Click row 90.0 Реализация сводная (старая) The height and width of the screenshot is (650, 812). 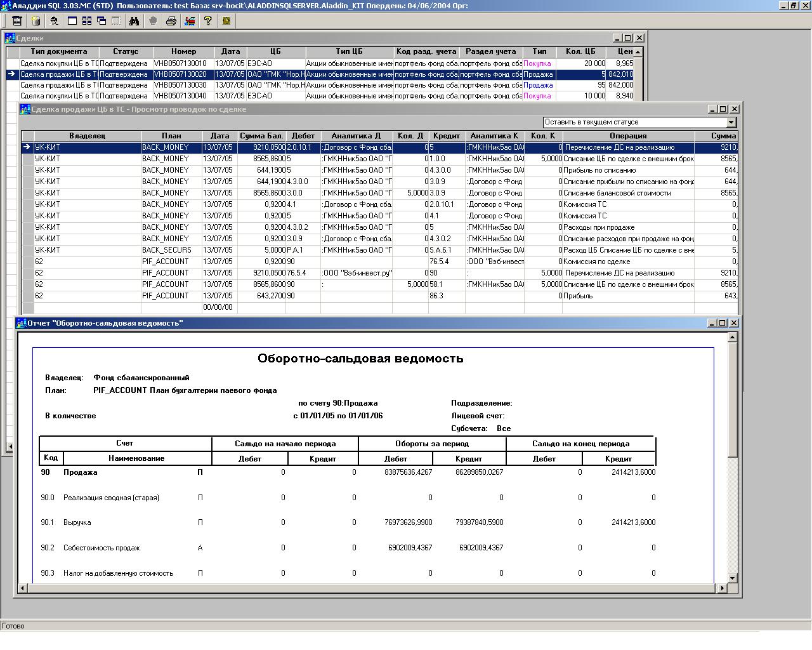click(348, 498)
